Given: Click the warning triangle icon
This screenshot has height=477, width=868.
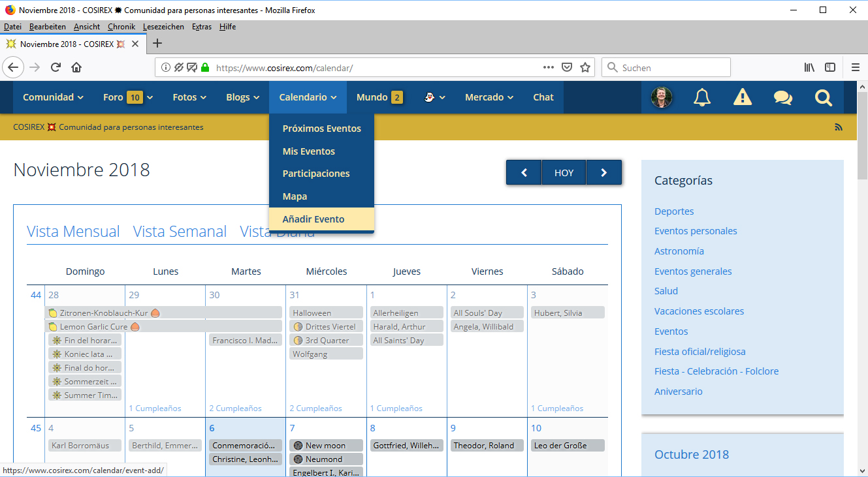Looking at the screenshot, I should [743, 97].
